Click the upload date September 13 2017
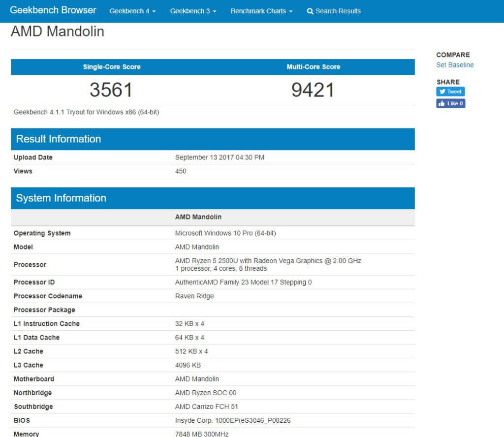Image resolution: width=504 pixels, height=437 pixels. coord(220,157)
